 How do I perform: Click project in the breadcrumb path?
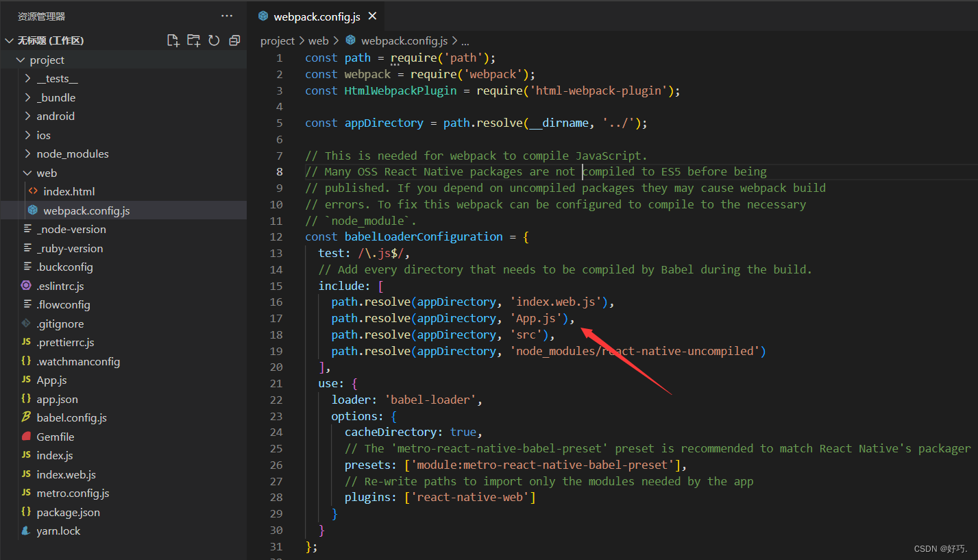pyautogui.click(x=278, y=41)
